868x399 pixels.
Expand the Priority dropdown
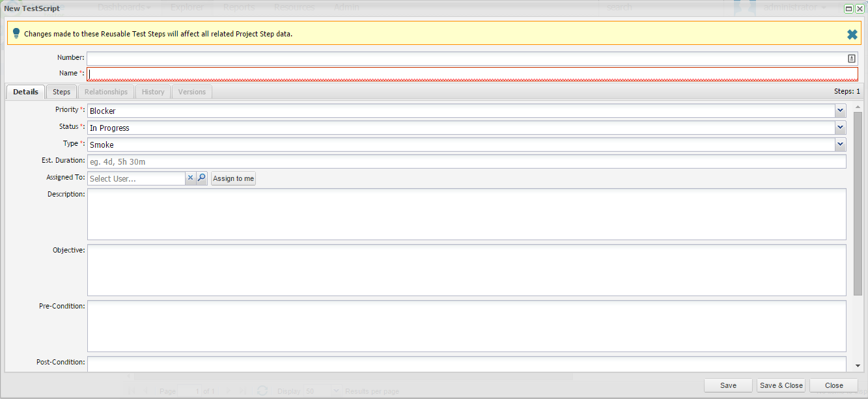840,111
